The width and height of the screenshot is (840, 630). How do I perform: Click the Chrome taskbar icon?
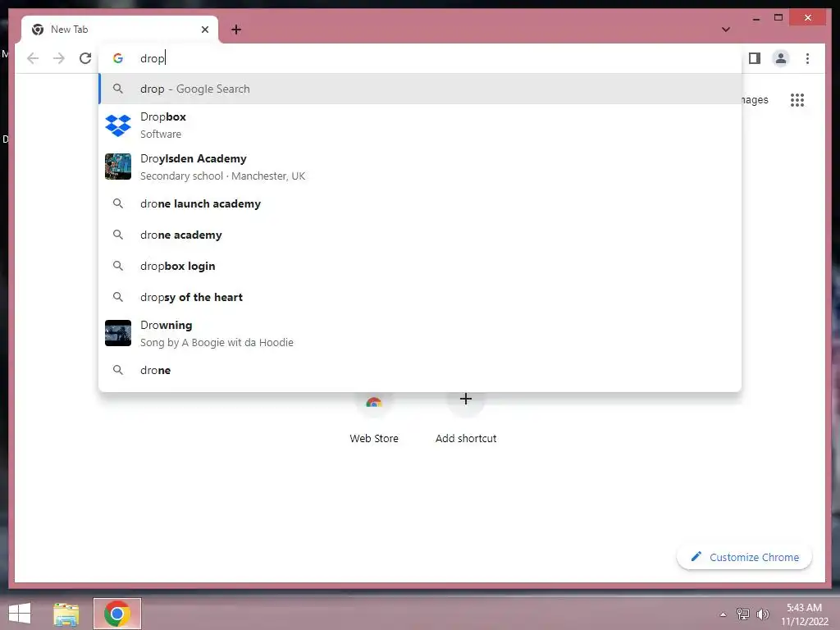[117, 614]
